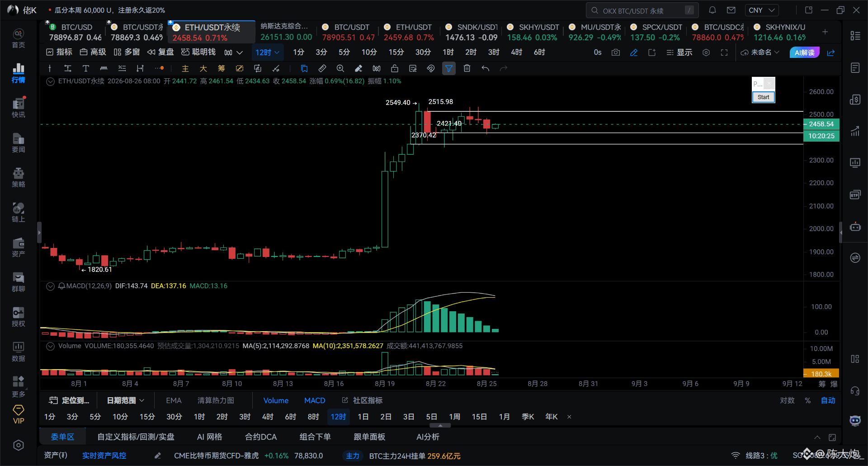Select the 15分 top timeframe
Viewport: 868px width, 466px height.
coord(396,52)
